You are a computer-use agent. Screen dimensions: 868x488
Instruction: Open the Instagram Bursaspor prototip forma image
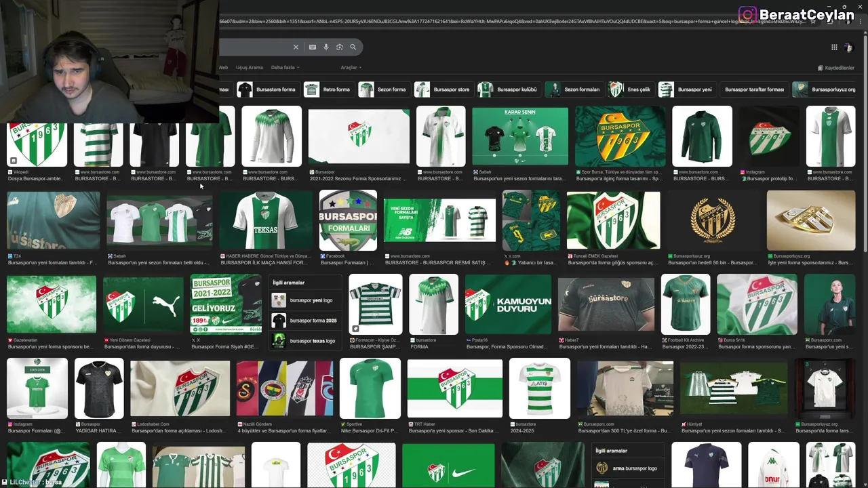769,136
